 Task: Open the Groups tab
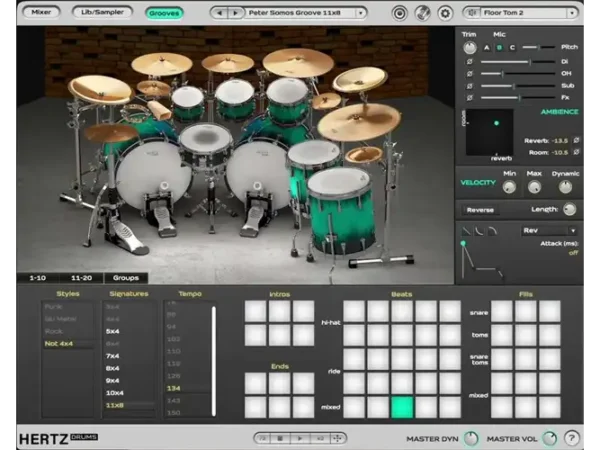pos(126,278)
